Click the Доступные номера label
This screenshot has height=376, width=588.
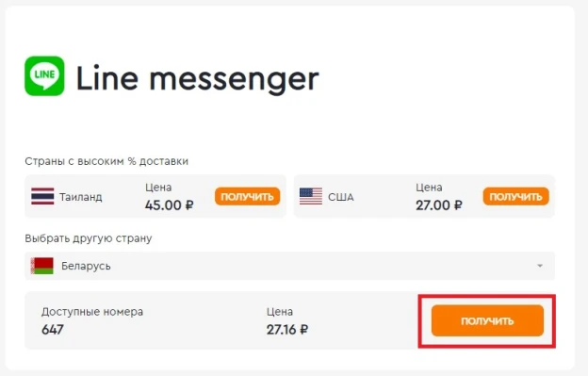(x=92, y=312)
